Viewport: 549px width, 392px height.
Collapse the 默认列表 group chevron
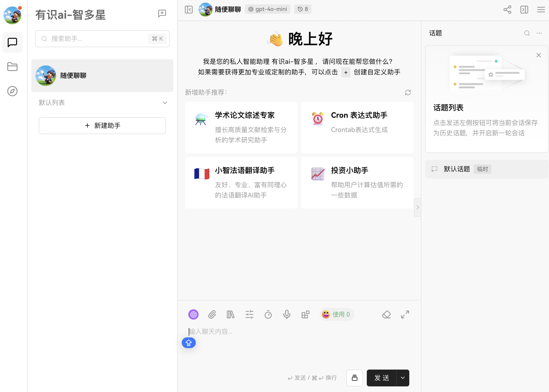(x=165, y=103)
